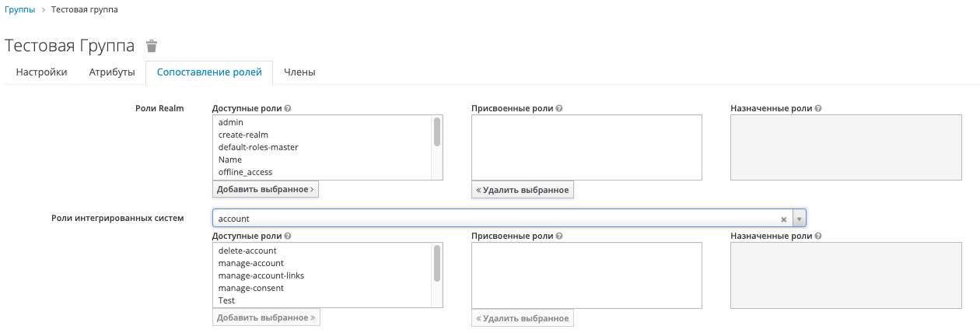
Task: Go to Группы breadcrumb link
Action: tap(19, 9)
